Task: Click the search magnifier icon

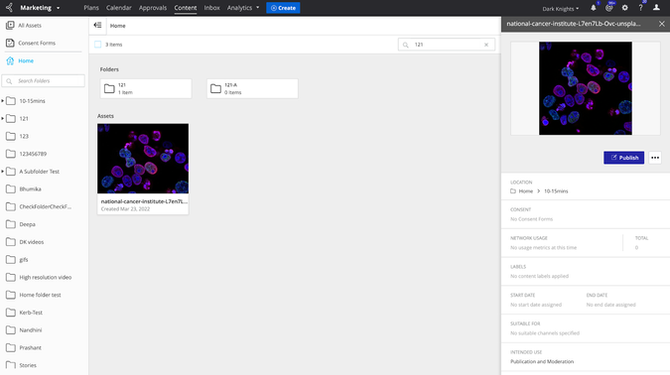Action: (x=406, y=44)
